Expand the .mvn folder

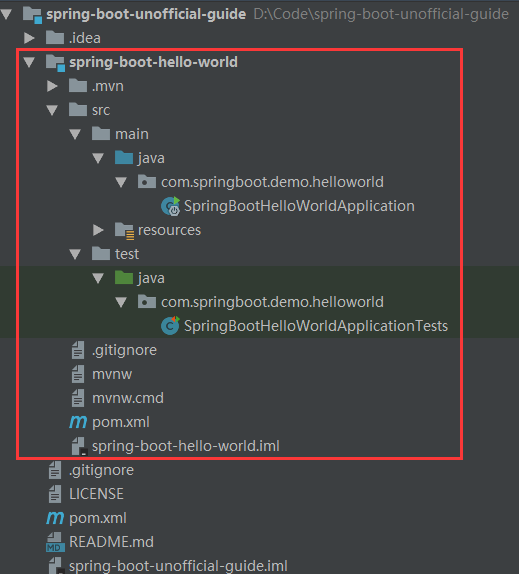[52, 86]
